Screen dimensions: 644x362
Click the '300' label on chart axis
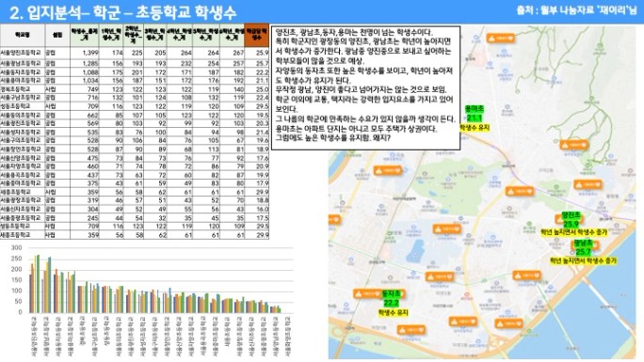point(16,247)
